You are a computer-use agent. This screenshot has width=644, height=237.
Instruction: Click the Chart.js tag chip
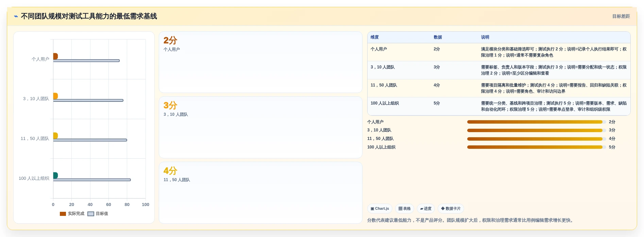point(380,209)
